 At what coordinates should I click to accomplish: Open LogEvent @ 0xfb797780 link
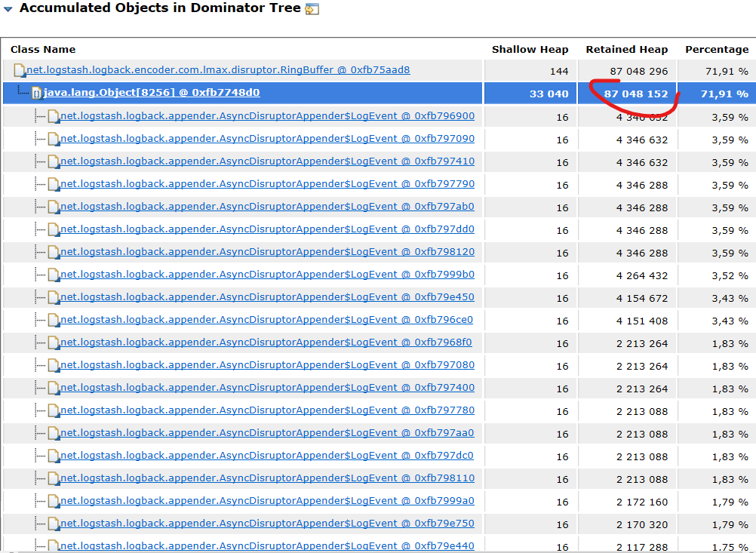[268, 410]
